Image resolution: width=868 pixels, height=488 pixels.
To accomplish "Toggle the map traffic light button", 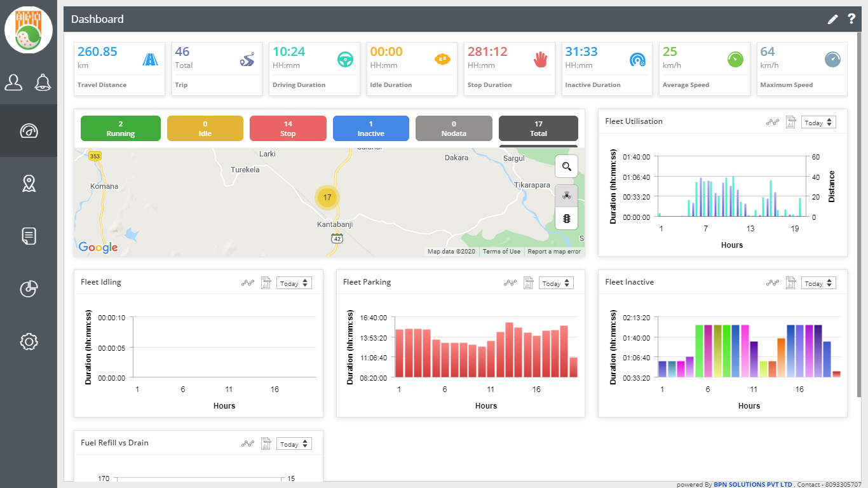I will tap(566, 219).
